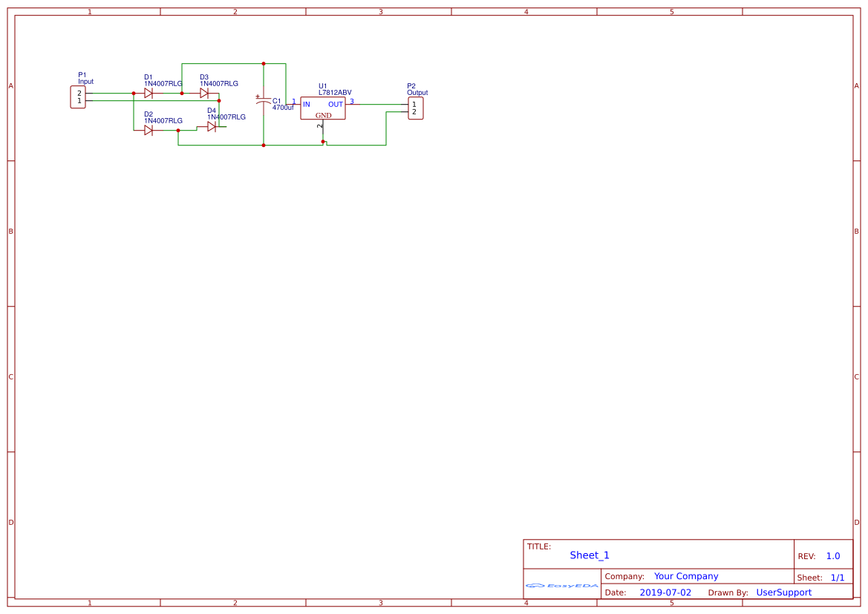Screen dimensions: 868x614
Task: Click the junction dot below capacitor C1
Action: (x=264, y=145)
